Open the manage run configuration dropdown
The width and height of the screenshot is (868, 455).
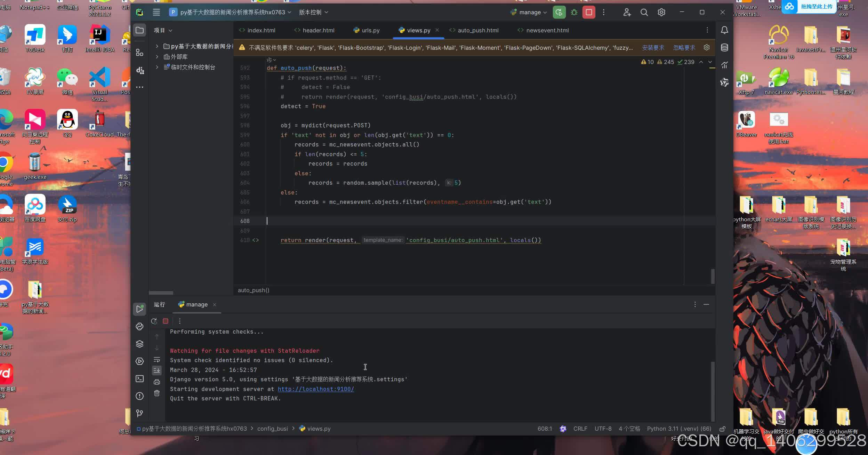click(x=528, y=12)
